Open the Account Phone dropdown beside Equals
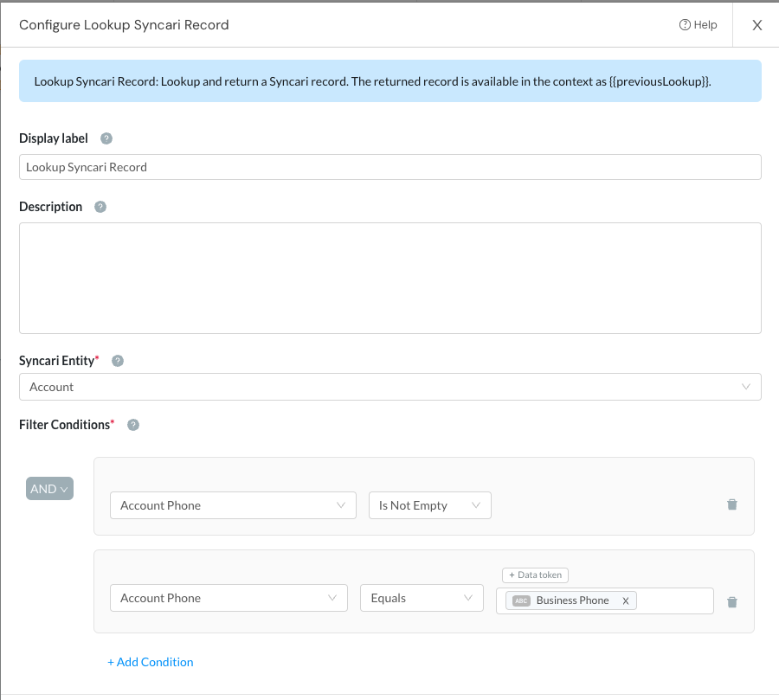 [x=229, y=598]
